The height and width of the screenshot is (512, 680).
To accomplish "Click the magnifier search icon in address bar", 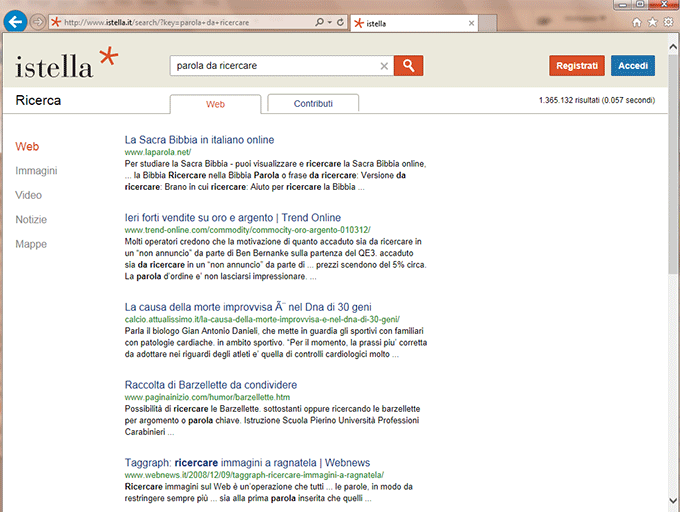I will pyautogui.click(x=320, y=22).
